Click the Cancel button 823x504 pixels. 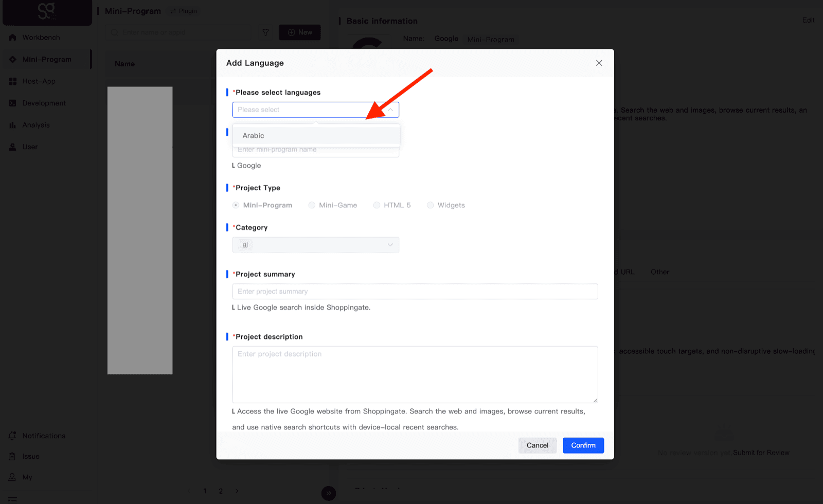point(538,445)
